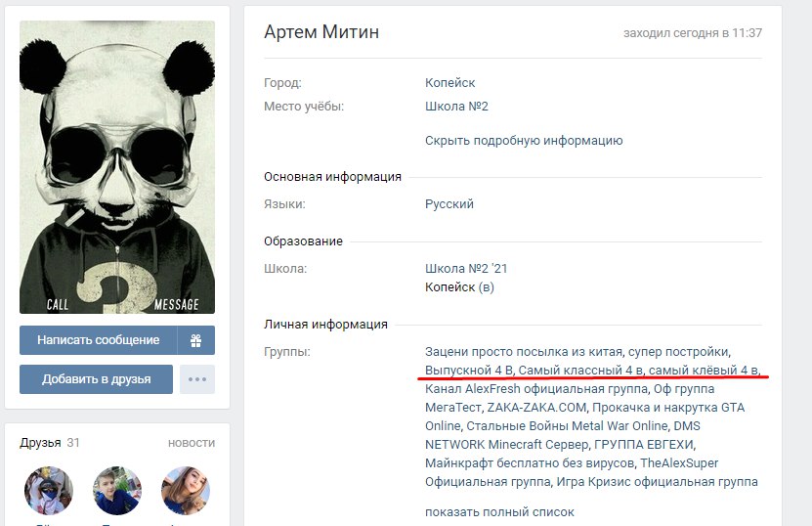
Task: Open Школа №2 in Место учёбы
Action: tap(456, 107)
